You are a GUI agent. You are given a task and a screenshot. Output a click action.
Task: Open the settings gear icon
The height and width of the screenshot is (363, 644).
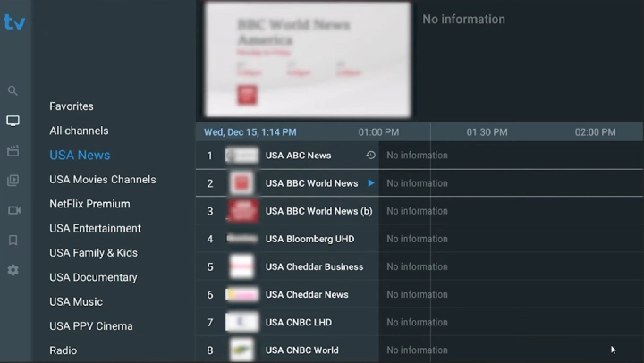coord(13,270)
